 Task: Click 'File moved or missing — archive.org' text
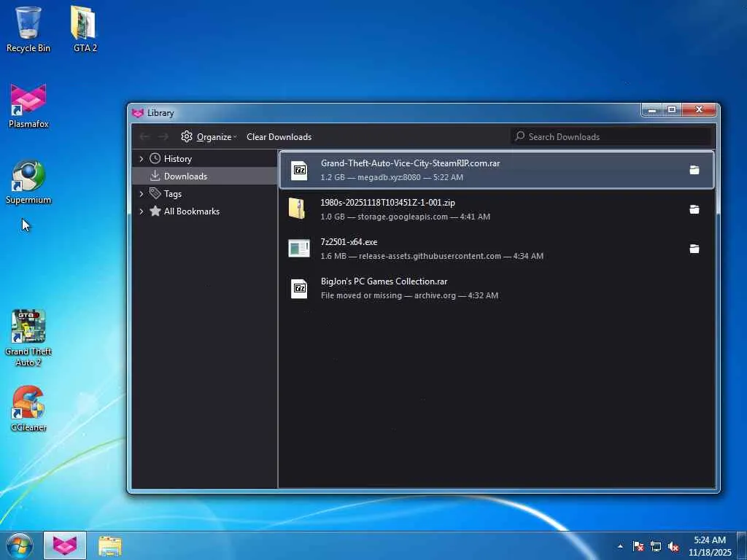pyautogui.click(x=388, y=296)
